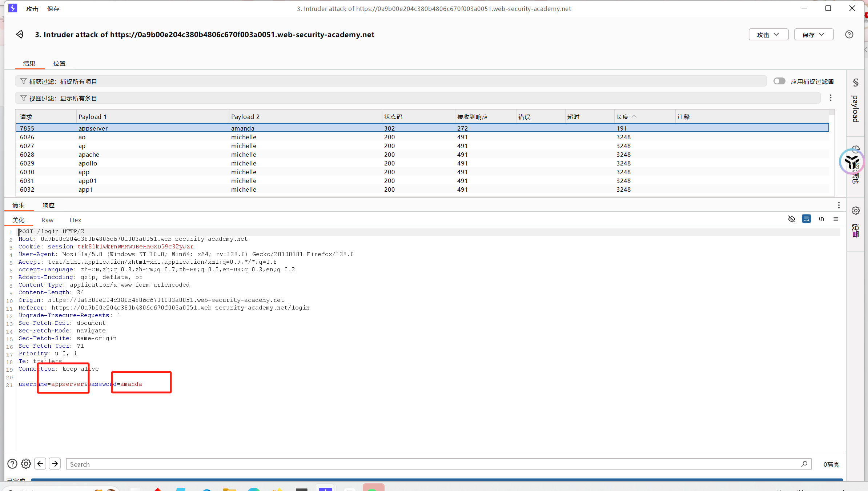Click the back arrow beside the attack title
The image size is (868, 491).
[x=20, y=35]
